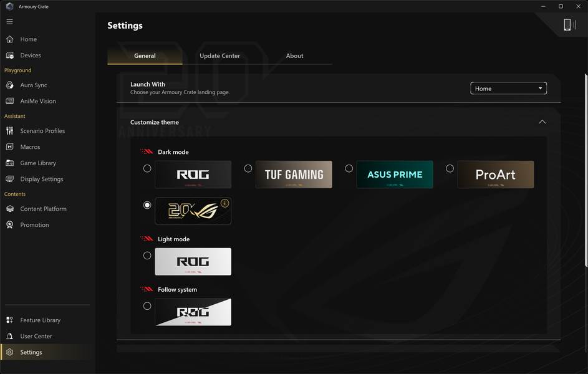Select the ProArt theme radio button

click(450, 169)
